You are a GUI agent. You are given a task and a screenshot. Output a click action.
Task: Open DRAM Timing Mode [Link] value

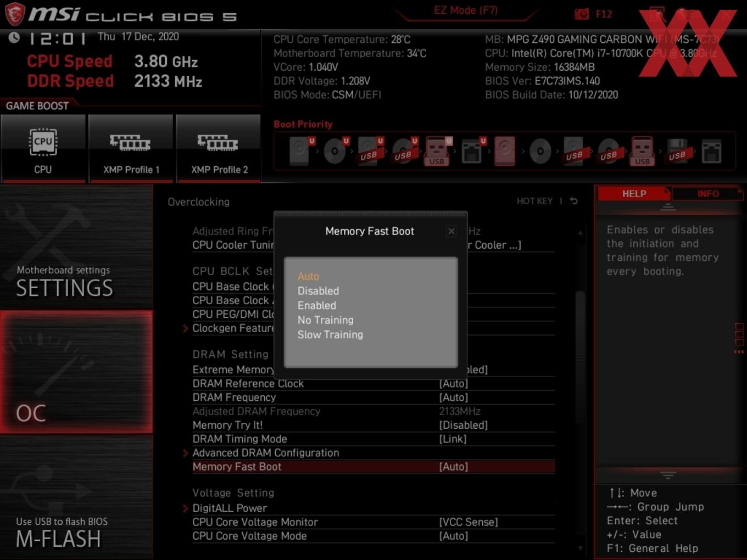(453, 439)
